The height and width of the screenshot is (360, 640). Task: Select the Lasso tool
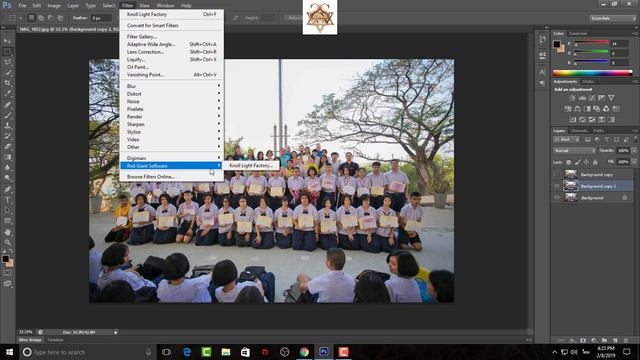pos(7,62)
